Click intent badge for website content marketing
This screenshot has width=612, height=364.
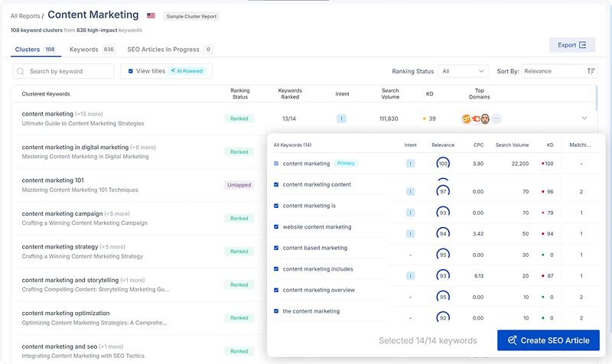pos(410,234)
